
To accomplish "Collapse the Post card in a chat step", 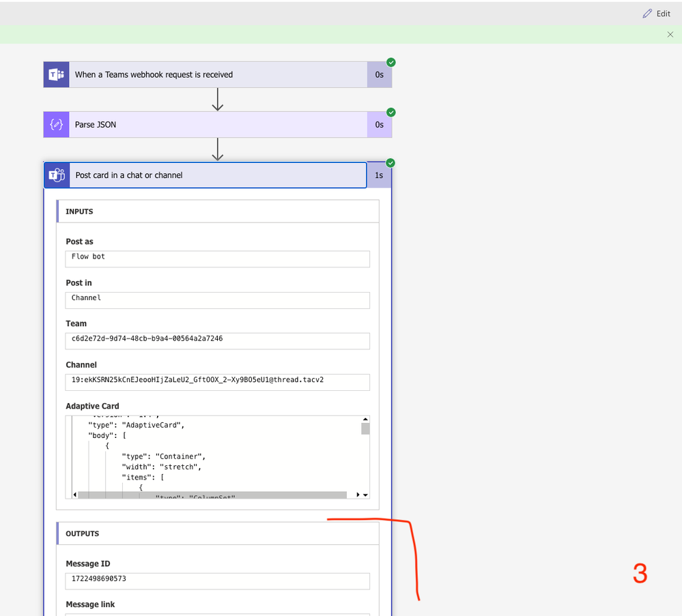I will (205, 175).
